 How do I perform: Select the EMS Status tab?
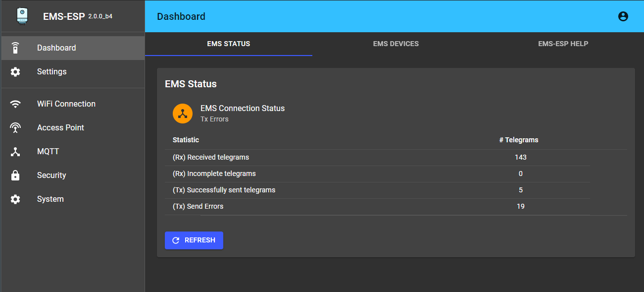pyautogui.click(x=228, y=44)
